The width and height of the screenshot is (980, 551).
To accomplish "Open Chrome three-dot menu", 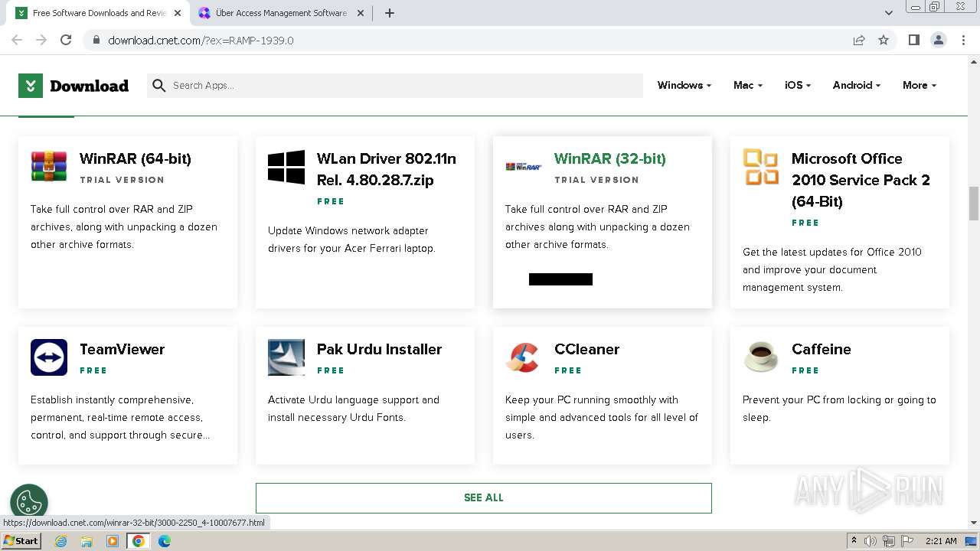I will 963,40.
